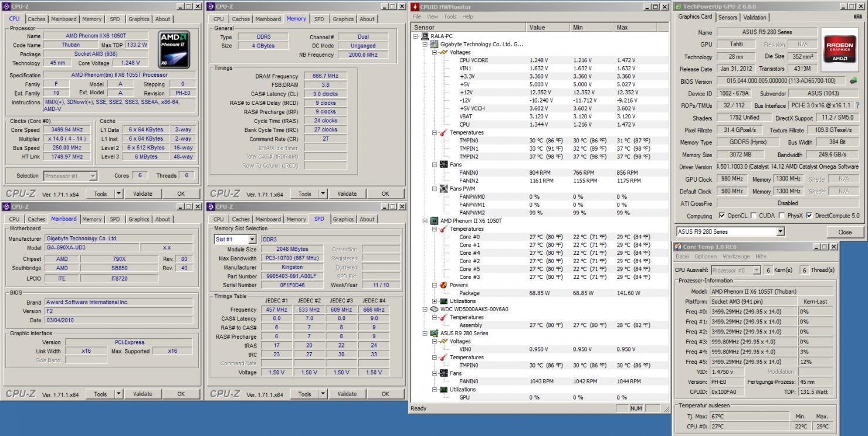Toggle the DirectCompute 5.0 checkbox

click(x=810, y=216)
